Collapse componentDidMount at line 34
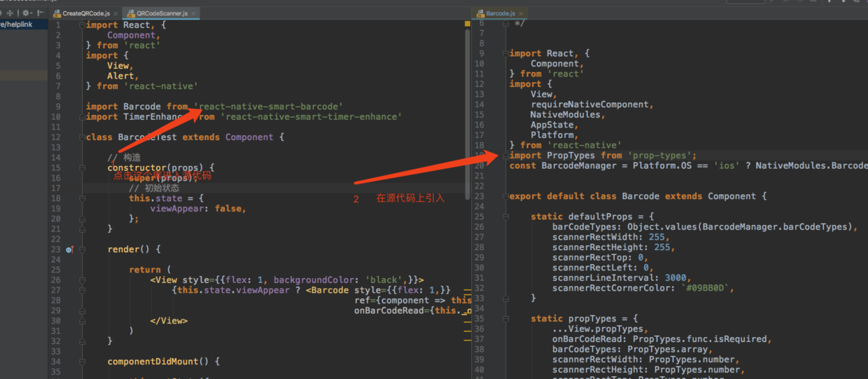The width and height of the screenshot is (868, 379). tap(83, 361)
